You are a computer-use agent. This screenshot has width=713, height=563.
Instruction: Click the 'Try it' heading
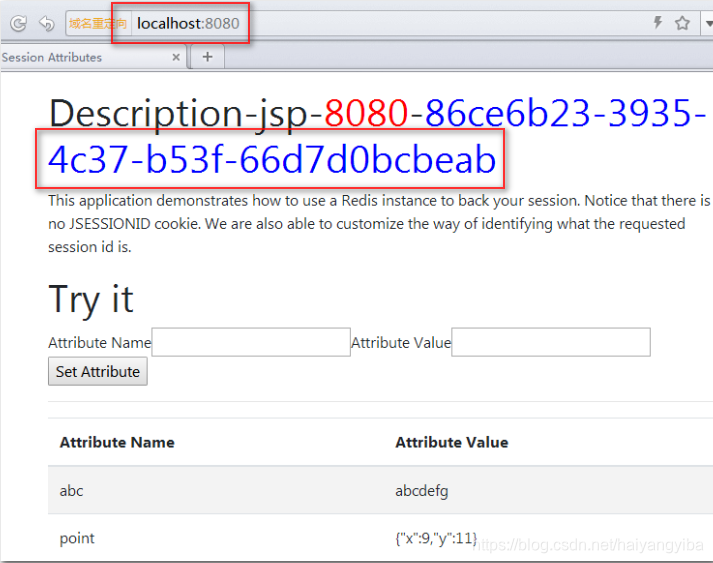coord(91,300)
